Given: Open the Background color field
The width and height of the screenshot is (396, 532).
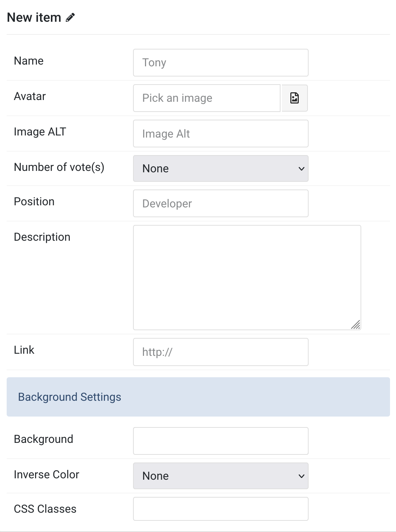Looking at the screenshot, I should (x=220, y=441).
